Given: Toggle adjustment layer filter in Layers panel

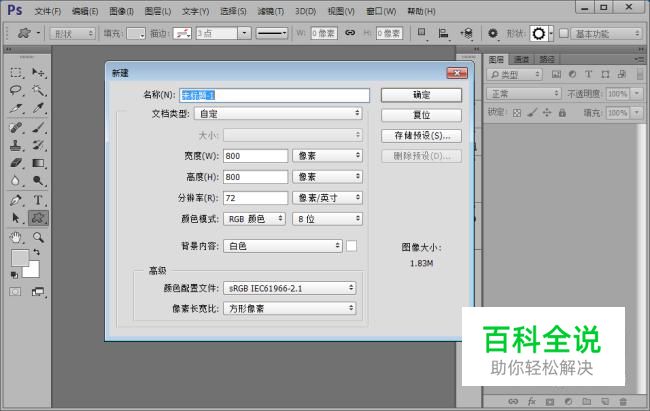Looking at the screenshot, I should click(572, 75).
